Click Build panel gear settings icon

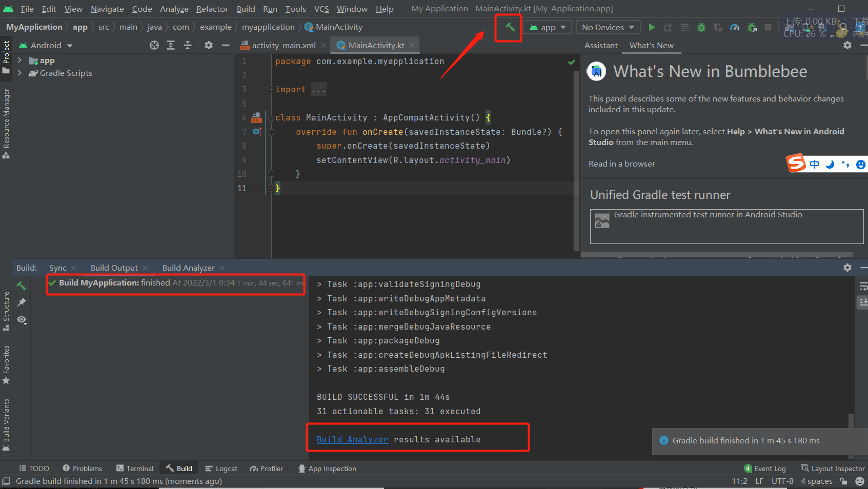tap(847, 268)
